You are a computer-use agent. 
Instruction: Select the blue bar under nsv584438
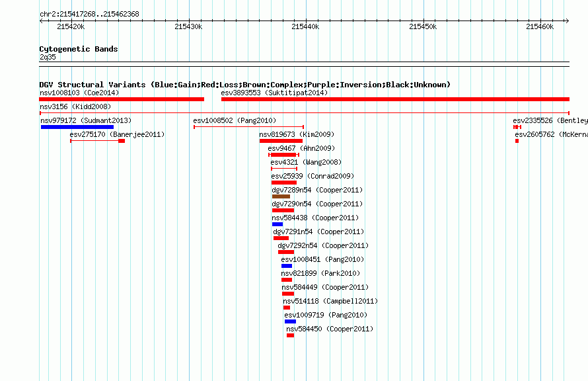tap(277, 224)
